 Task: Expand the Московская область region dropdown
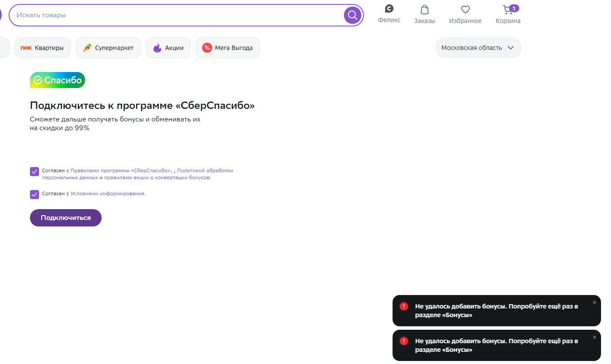click(x=478, y=48)
